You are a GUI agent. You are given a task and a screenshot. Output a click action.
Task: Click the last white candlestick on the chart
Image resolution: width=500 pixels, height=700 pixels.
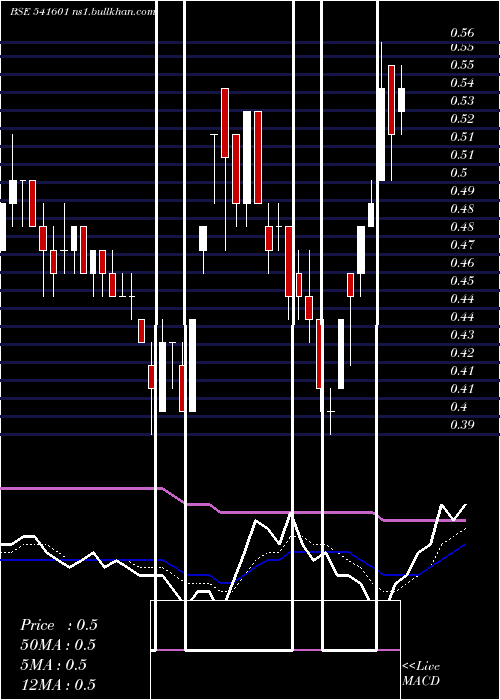pyautogui.click(x=401, y=100)
